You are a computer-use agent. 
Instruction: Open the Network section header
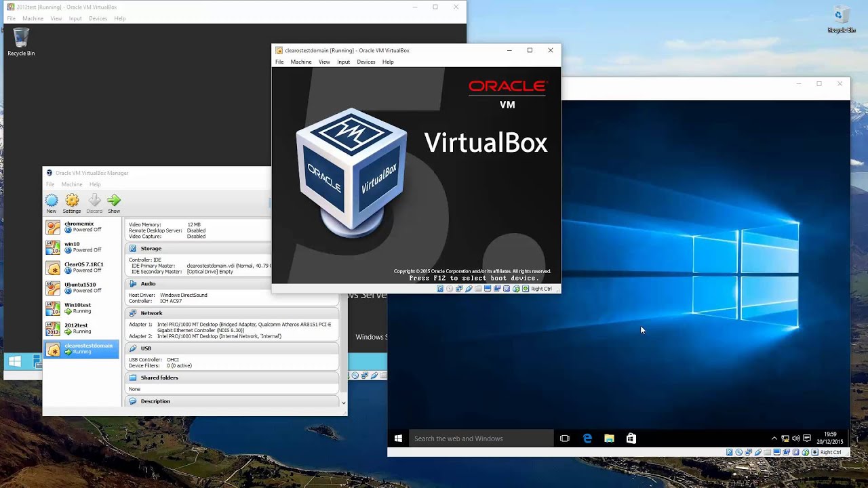pos(231,313)
